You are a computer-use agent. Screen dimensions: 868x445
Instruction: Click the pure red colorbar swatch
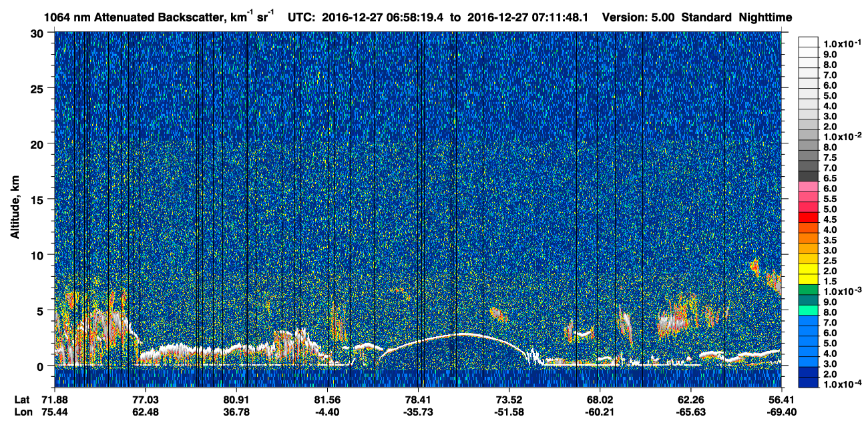(x=809, y=217)
